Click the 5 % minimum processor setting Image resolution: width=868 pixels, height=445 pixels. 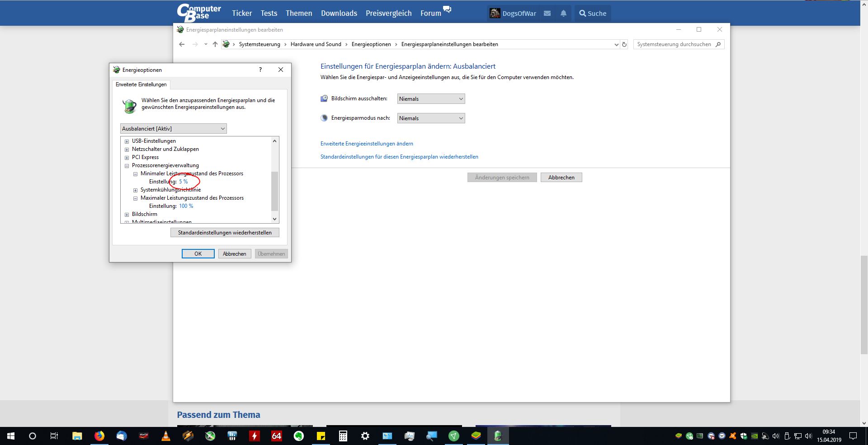coord(184,182)
